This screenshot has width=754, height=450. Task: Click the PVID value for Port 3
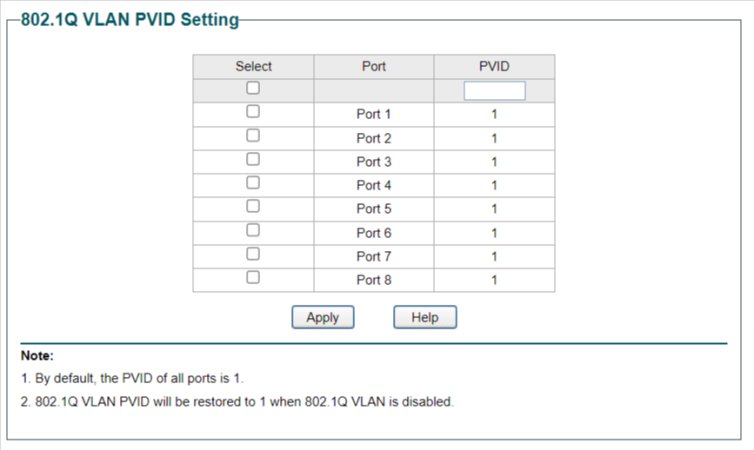click(x=494, y=162)
